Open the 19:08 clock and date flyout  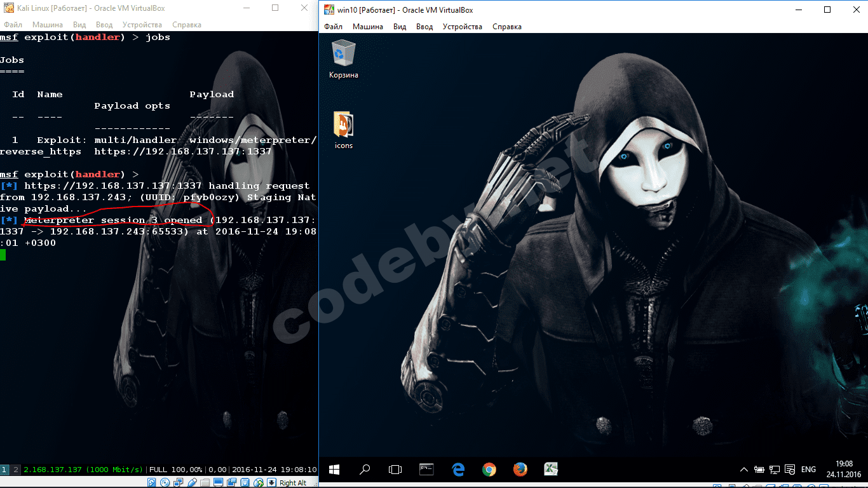[844, 470]
